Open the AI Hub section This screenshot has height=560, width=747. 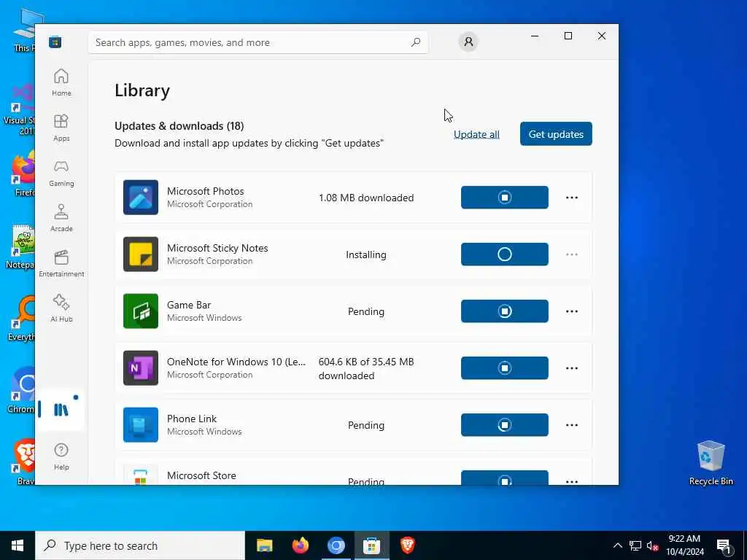pos(61,308)
